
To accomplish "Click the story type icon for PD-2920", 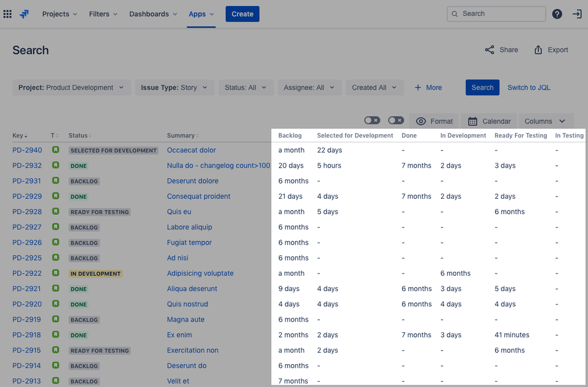I will click(x=55, y=304).
